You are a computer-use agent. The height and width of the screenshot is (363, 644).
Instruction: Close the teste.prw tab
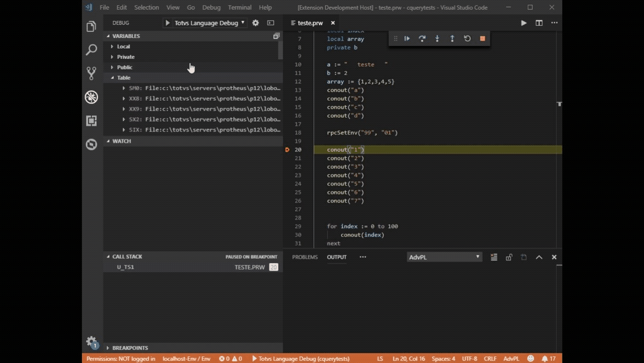coord(333,23)
